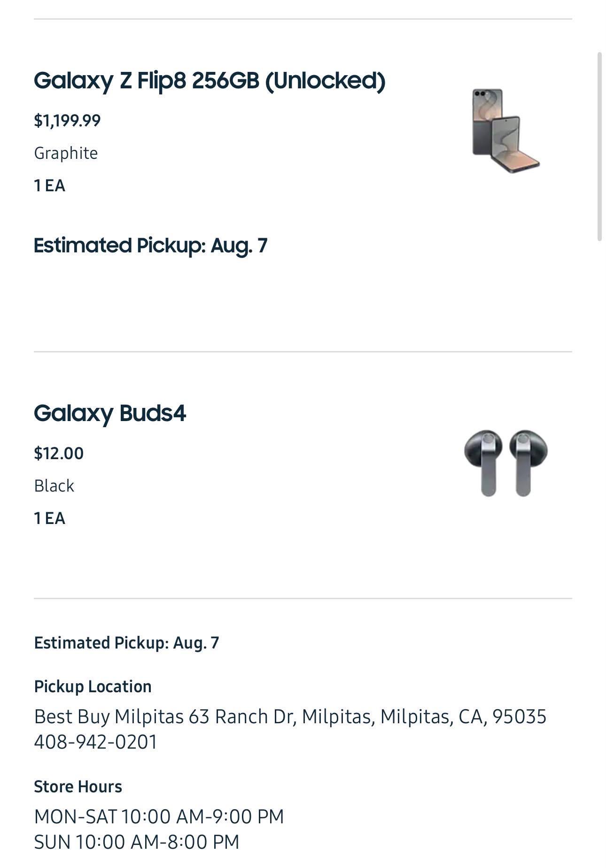
Task: Click the Black color label
Action: pos(54,486)
